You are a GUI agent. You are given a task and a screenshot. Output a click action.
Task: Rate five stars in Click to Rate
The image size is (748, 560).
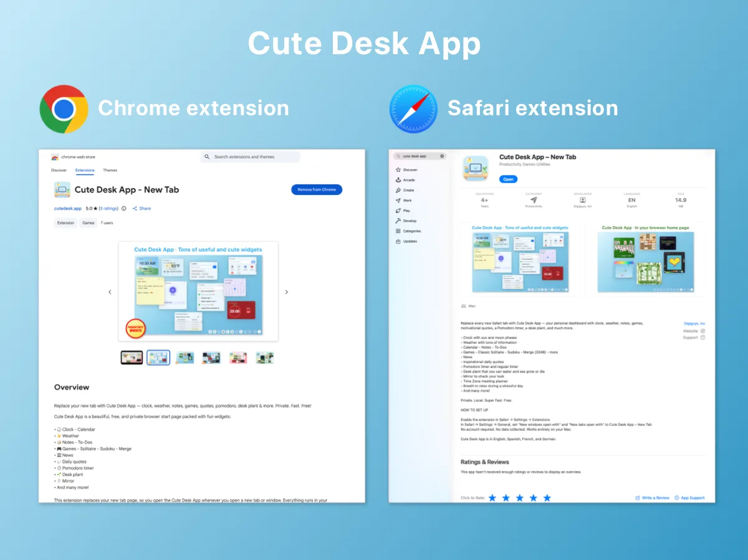pyautogui.click(x=547, y=498)
